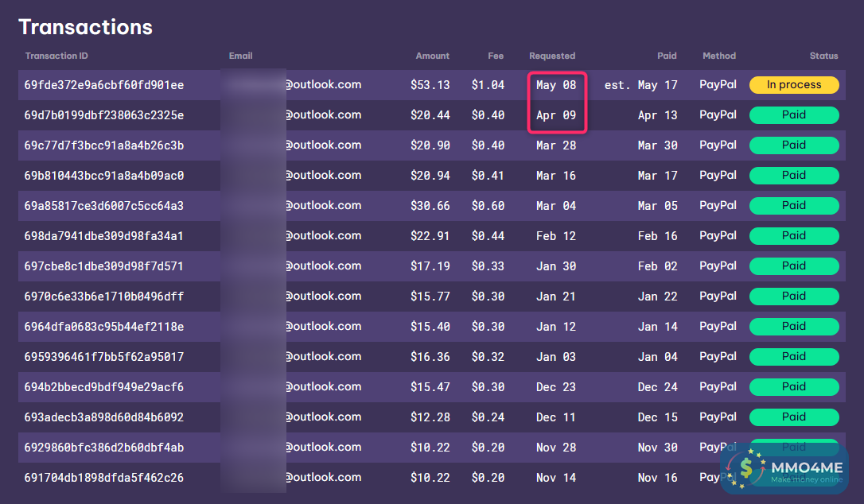Click Paid badge in the $16.36 row

794,357
